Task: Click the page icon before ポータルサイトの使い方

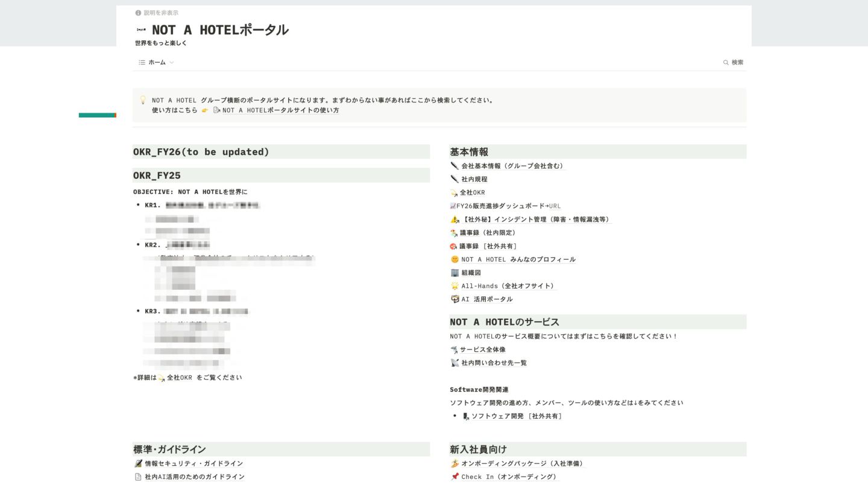Action: (x=217, y=110)
